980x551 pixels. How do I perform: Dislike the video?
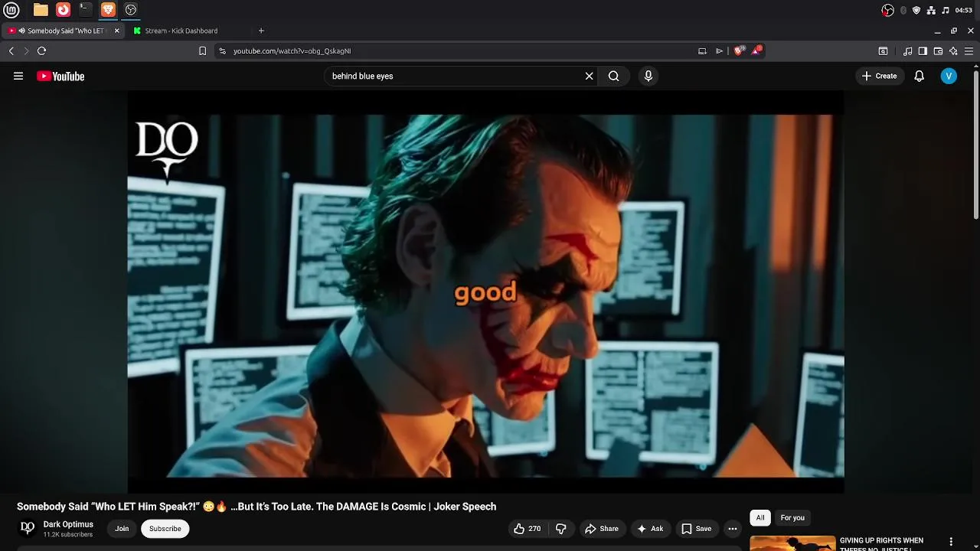tap(561, 529)
